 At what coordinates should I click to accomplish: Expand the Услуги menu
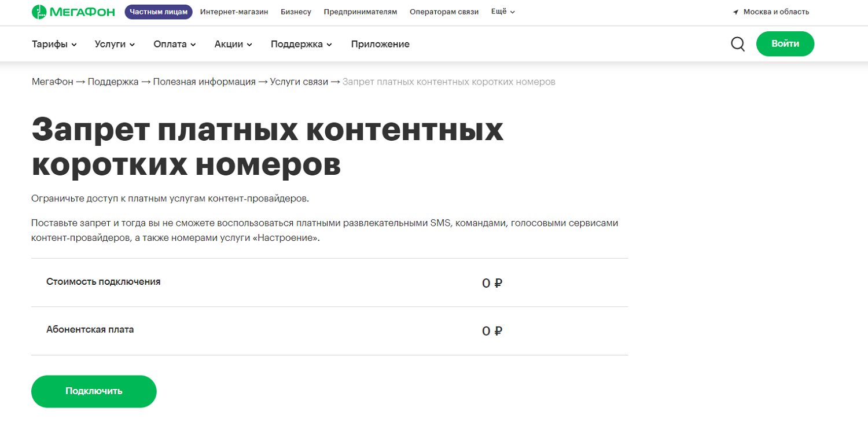click(x=115, y=44)
